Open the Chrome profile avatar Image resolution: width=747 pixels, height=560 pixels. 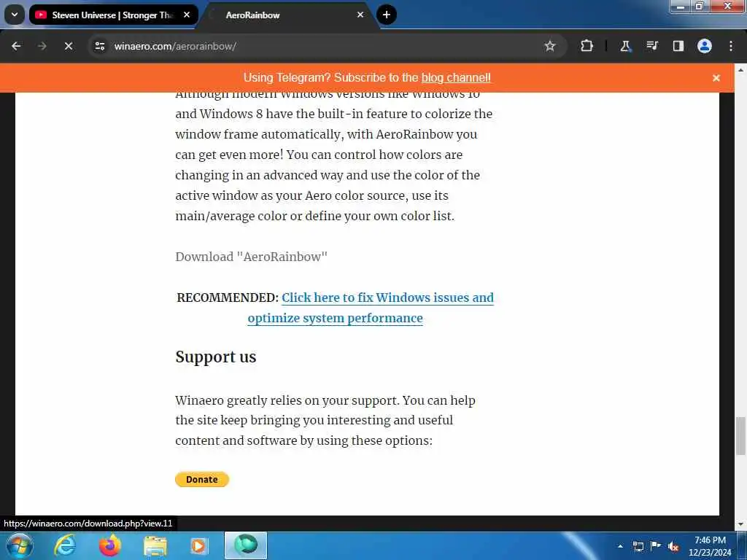705,46
